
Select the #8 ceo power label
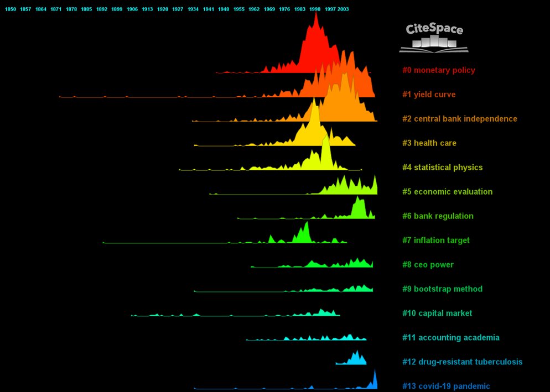click(428, 265)
